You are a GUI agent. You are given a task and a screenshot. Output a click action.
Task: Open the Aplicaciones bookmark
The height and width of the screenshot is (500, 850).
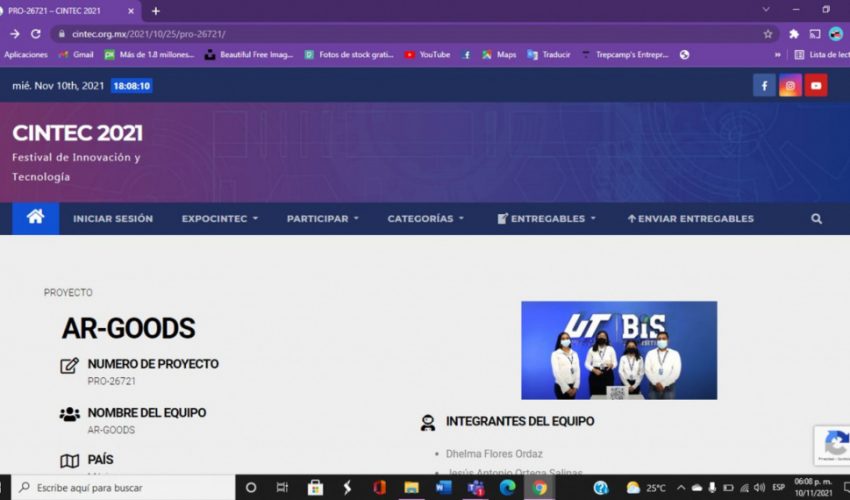[25, 55]
